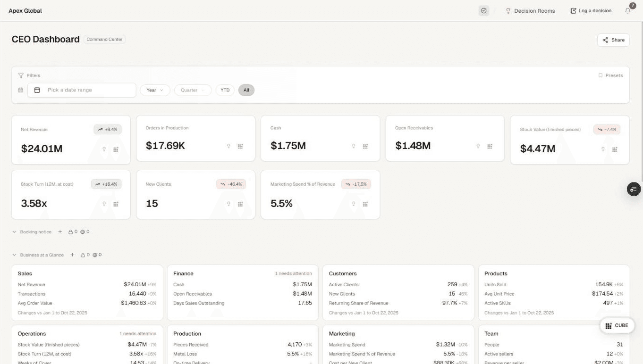Click the Pick a date range field
This screenshot has height=364, width=643.
pyautogui.click(x=82, y=90)
